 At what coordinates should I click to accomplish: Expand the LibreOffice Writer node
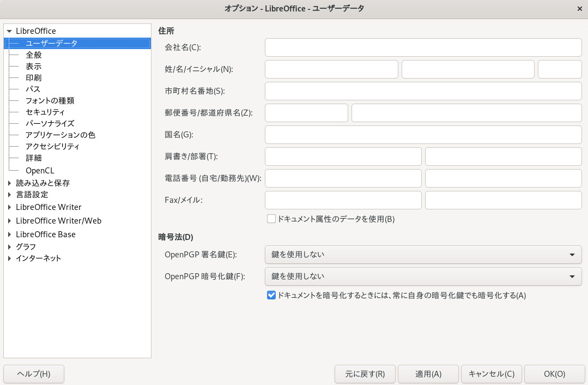tap(9, 207)
